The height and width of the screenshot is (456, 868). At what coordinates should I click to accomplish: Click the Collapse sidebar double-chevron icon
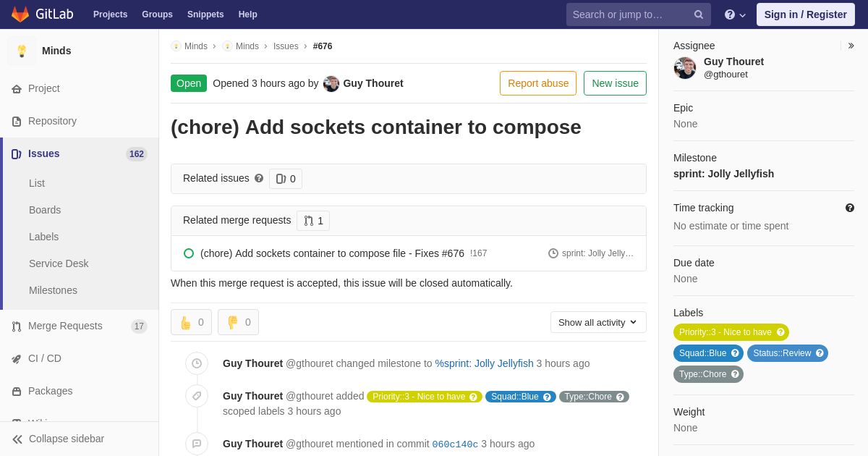(17, 439)
